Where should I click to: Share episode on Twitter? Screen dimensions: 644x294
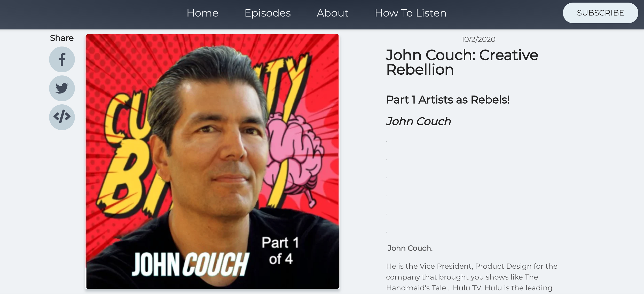[62, 88]
